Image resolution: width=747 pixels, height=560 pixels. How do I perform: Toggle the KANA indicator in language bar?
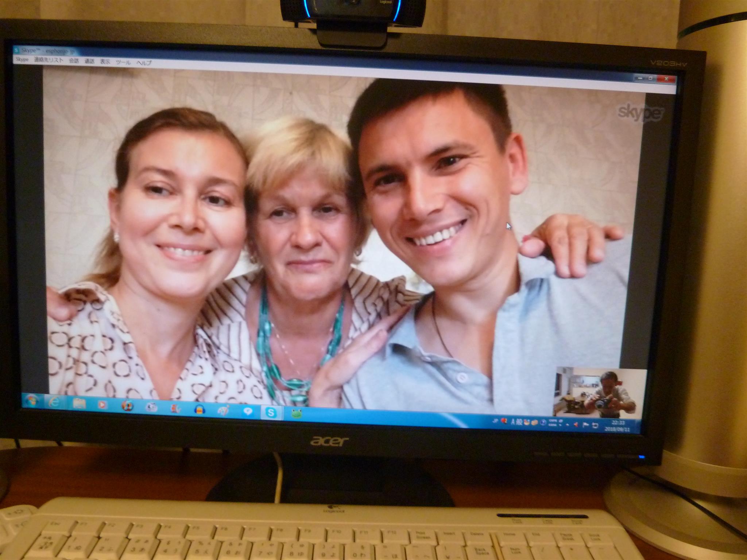pos(553,425)
